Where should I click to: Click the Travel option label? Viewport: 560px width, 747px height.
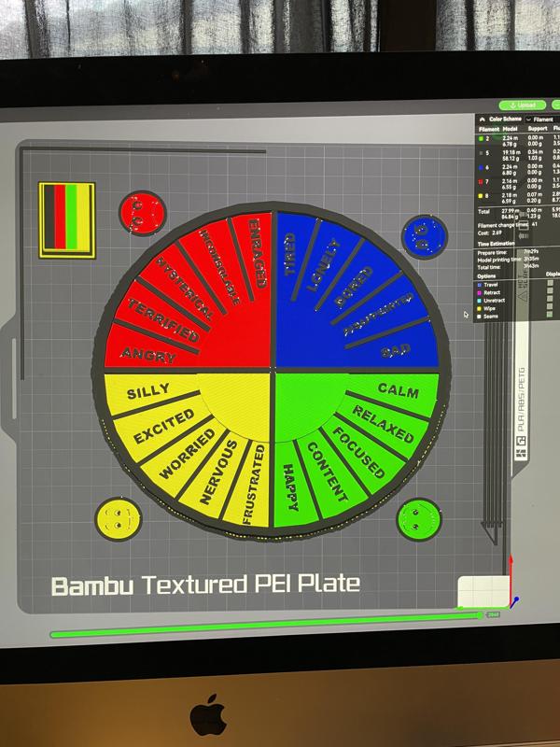tap(491, 285)
